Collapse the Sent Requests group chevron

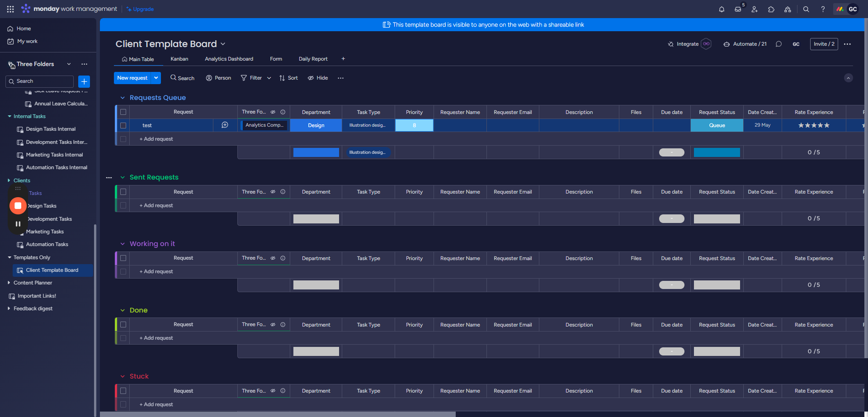(123, 177)
